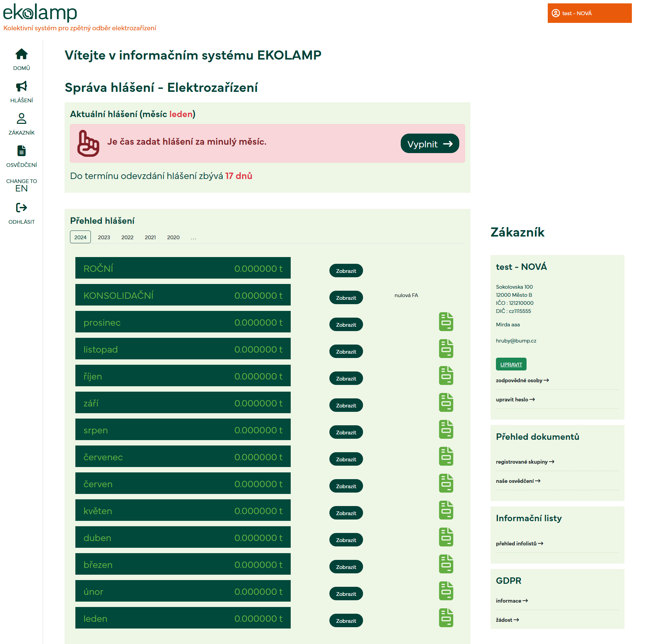This screenshot has width=646, height=644.
Task: Open document icon for listopad
Action: [446, 349]
